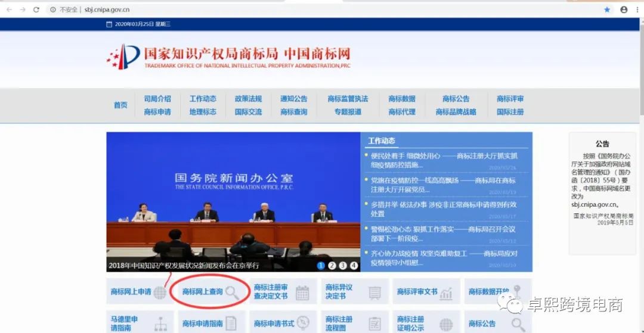Open news item 党旗在疫情防控一线高高飘扬
This screenshot has height=333, width=644.
(x=443, y=185)
